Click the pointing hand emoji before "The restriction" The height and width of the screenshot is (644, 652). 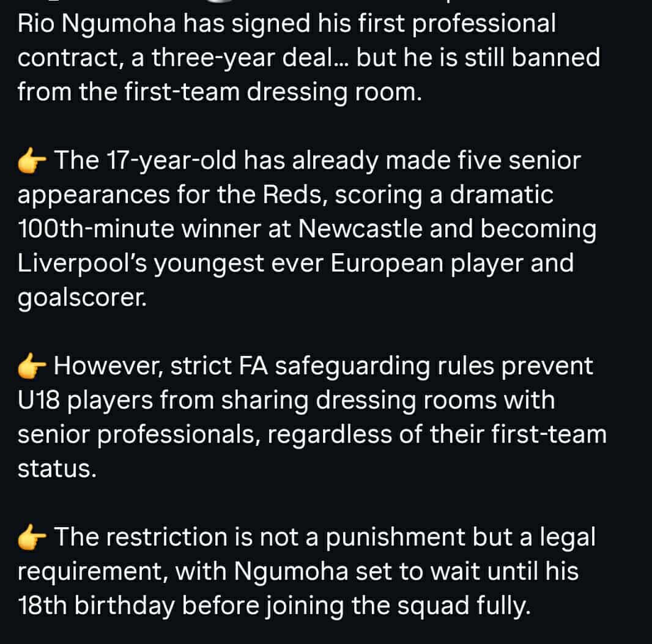33,538
